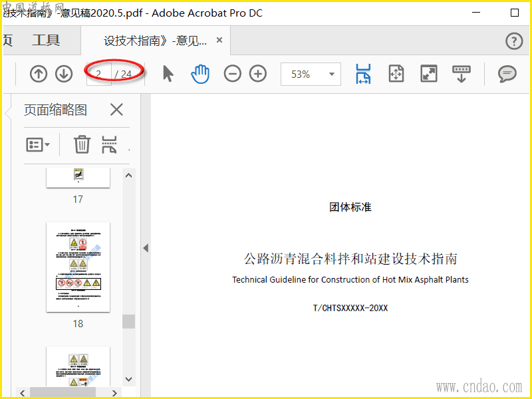Click the T/CHTSXXXXX-20XX standard number
Viewport: 532px width, 399px height.
(x=350, y=308)
